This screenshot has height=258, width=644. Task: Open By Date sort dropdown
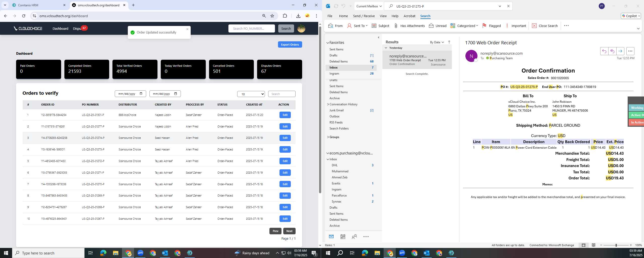(x=437, y=42)
